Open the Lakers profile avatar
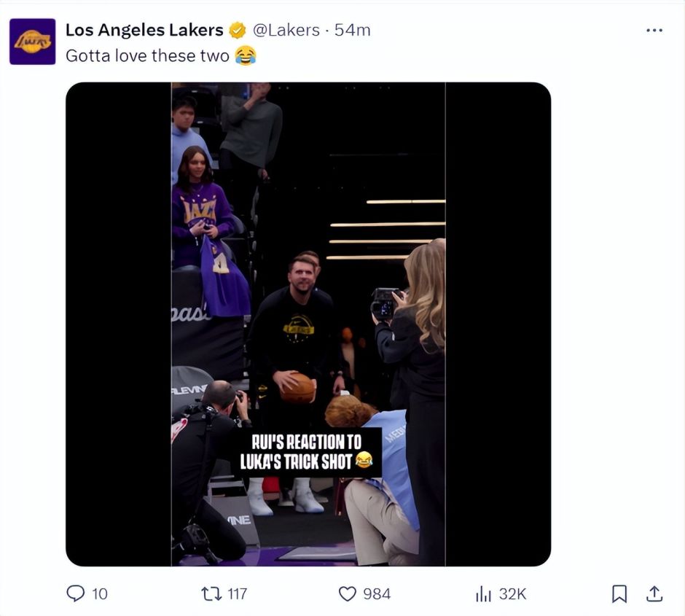This screenshot has height=616, width=685. point(33,42)
